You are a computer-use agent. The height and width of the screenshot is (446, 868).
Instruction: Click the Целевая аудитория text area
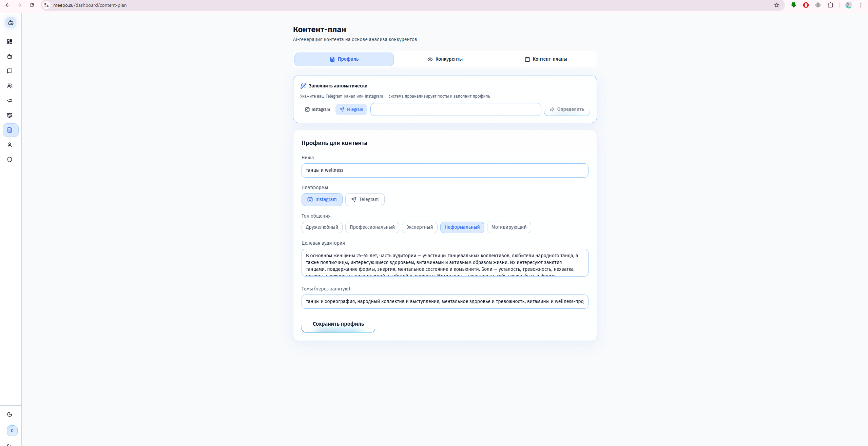click(445, 263)
